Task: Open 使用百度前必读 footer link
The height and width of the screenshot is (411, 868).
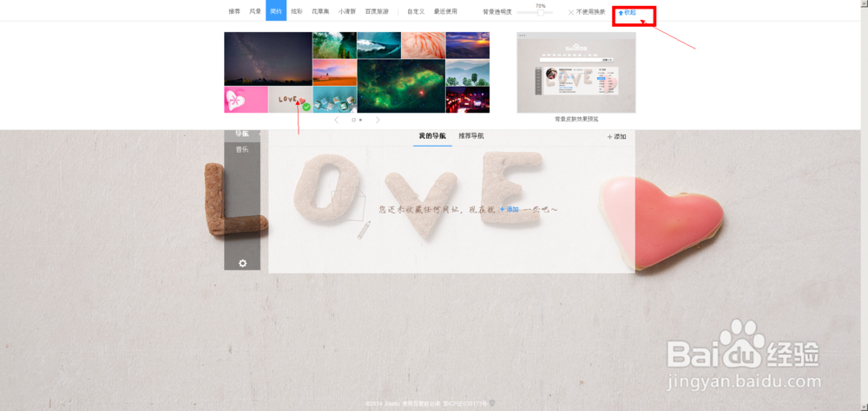Action: click(x=423, y=404)
